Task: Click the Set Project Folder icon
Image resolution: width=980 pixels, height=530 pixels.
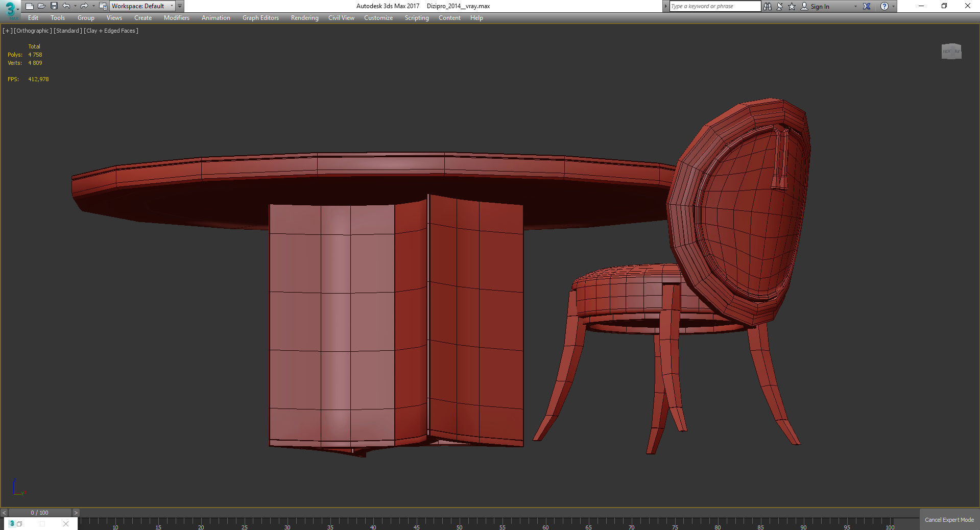Action: [x=103, y=6]
